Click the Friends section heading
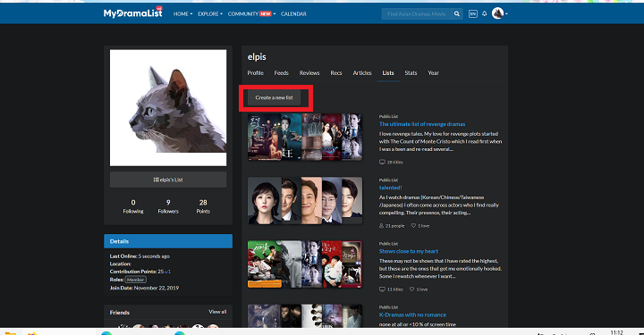 click(120, 312)
